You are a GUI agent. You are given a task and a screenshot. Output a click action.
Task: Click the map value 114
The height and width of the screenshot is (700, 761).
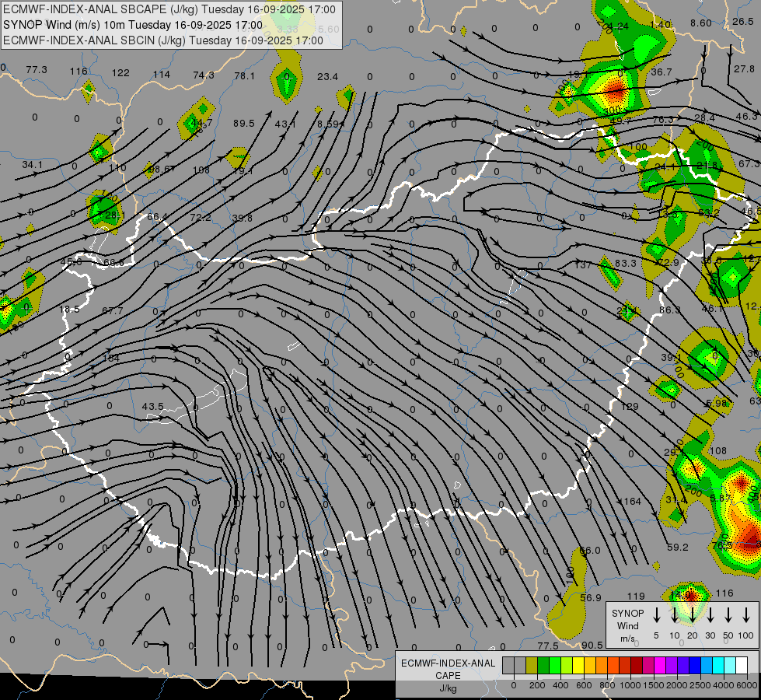click(162, 75)
